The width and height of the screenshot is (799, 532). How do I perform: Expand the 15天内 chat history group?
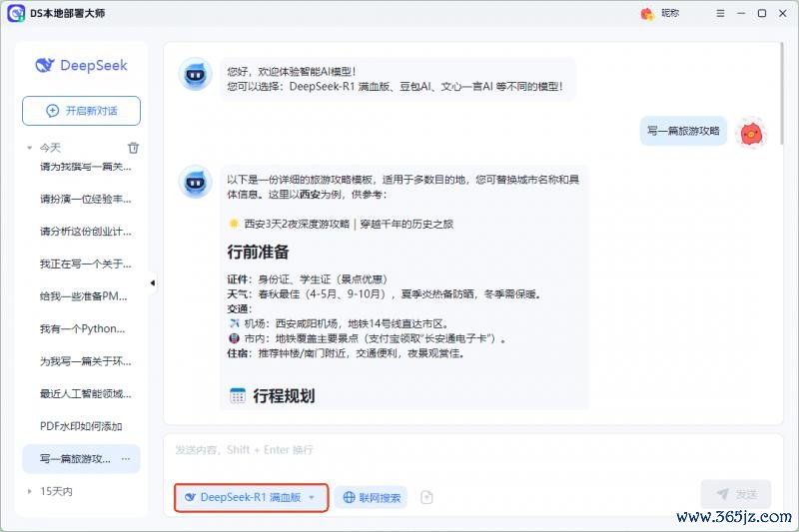[30, 491]
